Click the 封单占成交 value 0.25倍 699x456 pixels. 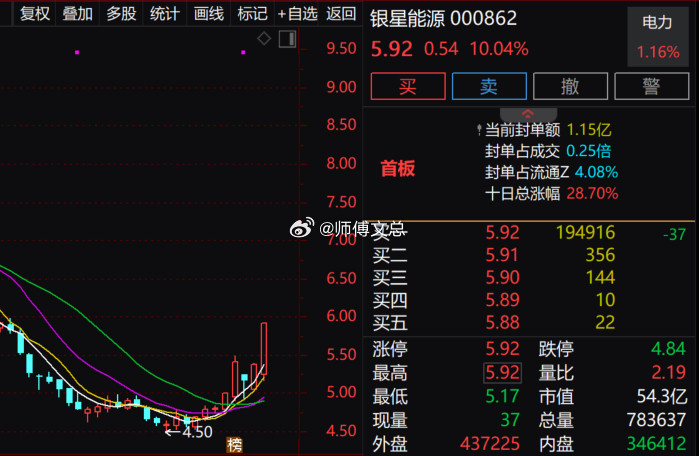point(588,151)
